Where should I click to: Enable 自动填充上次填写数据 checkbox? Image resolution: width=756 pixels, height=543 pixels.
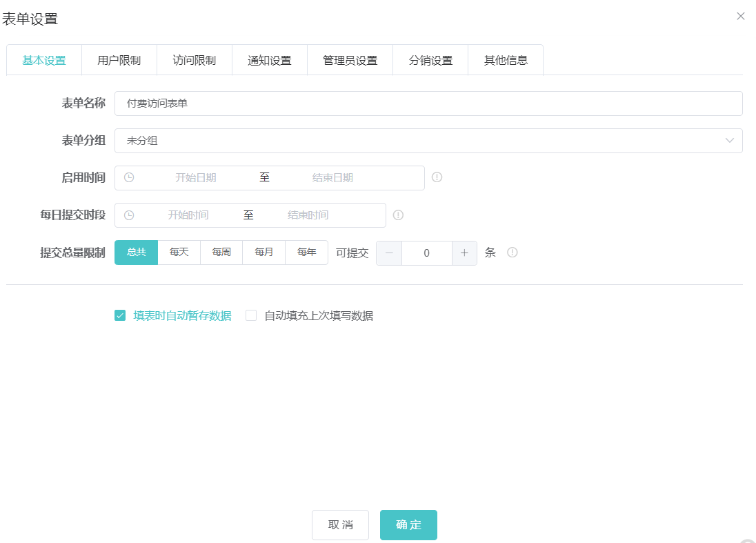click(x=251, y=315)
